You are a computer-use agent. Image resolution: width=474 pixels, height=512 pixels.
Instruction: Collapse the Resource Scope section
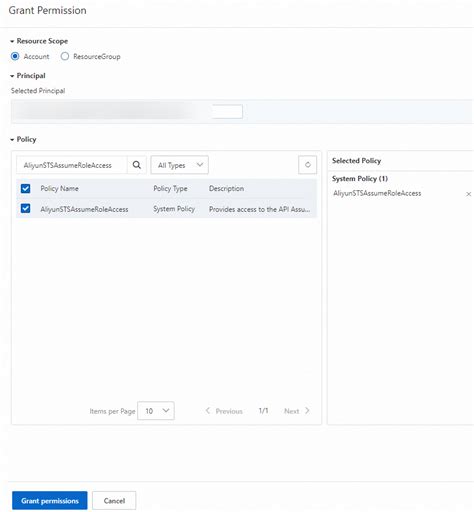pos(12,41)
